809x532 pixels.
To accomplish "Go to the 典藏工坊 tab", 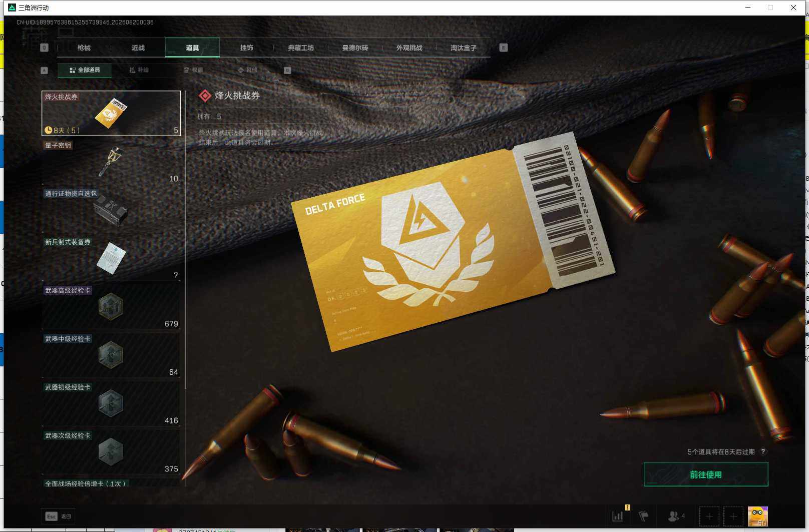I will (x=301, y=48).
